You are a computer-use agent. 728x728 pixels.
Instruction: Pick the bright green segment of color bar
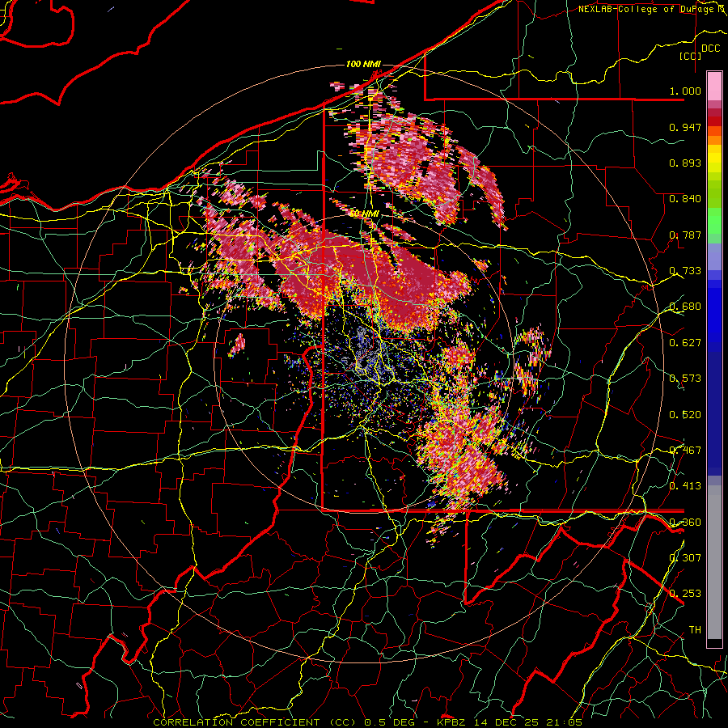point(714,221)
